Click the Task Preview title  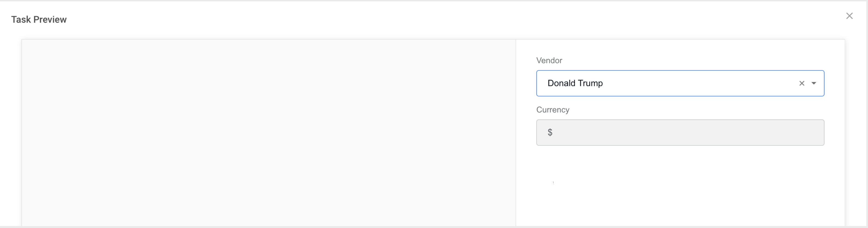(x=39, y=20)
